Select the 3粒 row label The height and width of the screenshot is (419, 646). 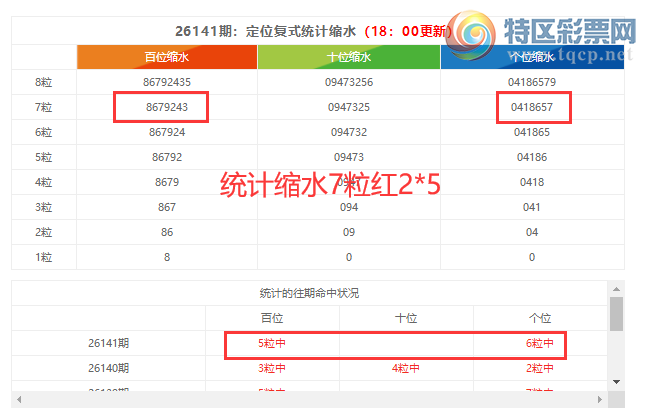tap(44, 207)
